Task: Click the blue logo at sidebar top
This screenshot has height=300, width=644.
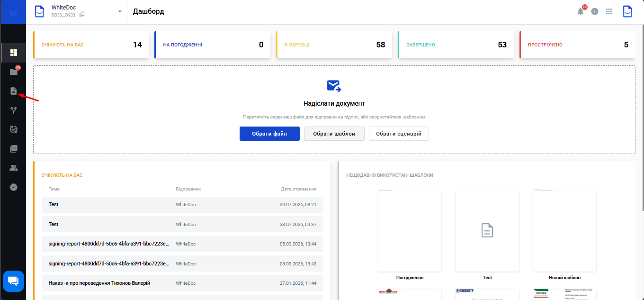Action: pos(13,12)
